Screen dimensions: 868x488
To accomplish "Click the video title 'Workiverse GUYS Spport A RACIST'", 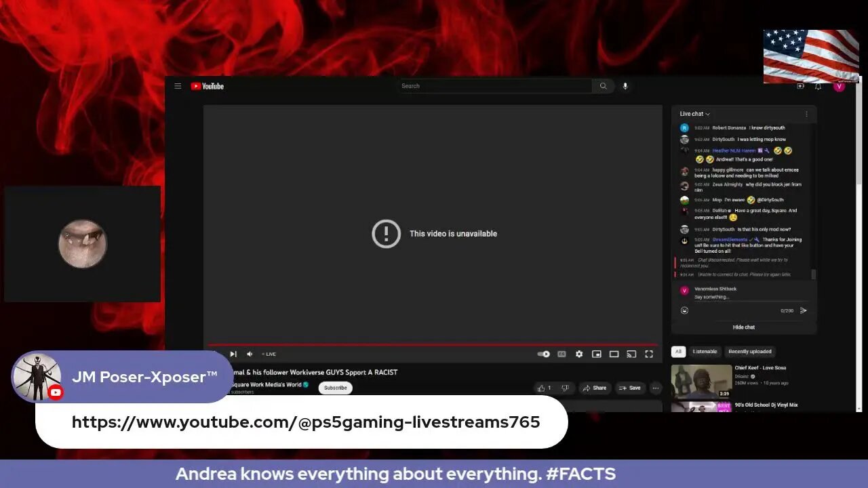I will point(344,372).
